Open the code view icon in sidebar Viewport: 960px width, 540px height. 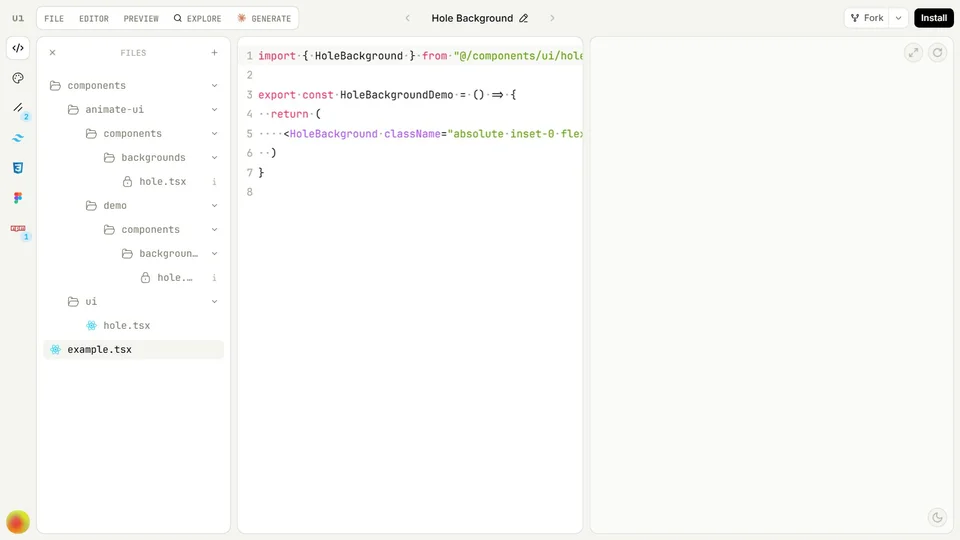point(18,48)
